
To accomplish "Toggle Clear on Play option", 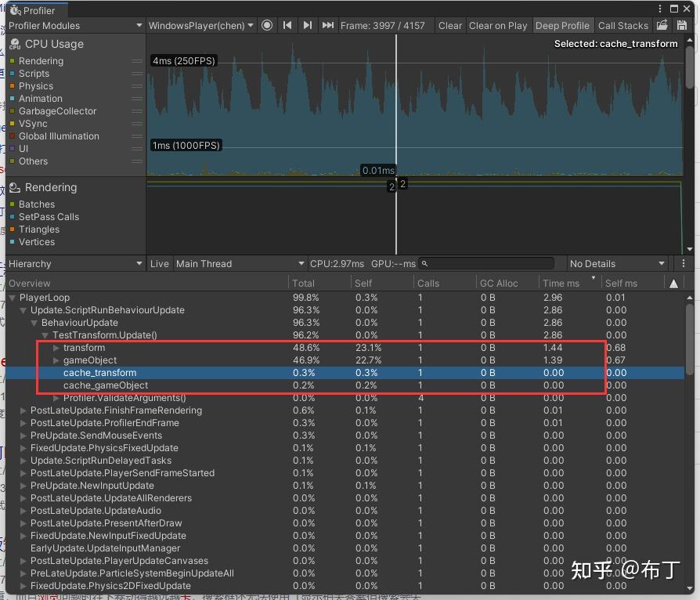I will pyautogui.click(x=498, y=25).
